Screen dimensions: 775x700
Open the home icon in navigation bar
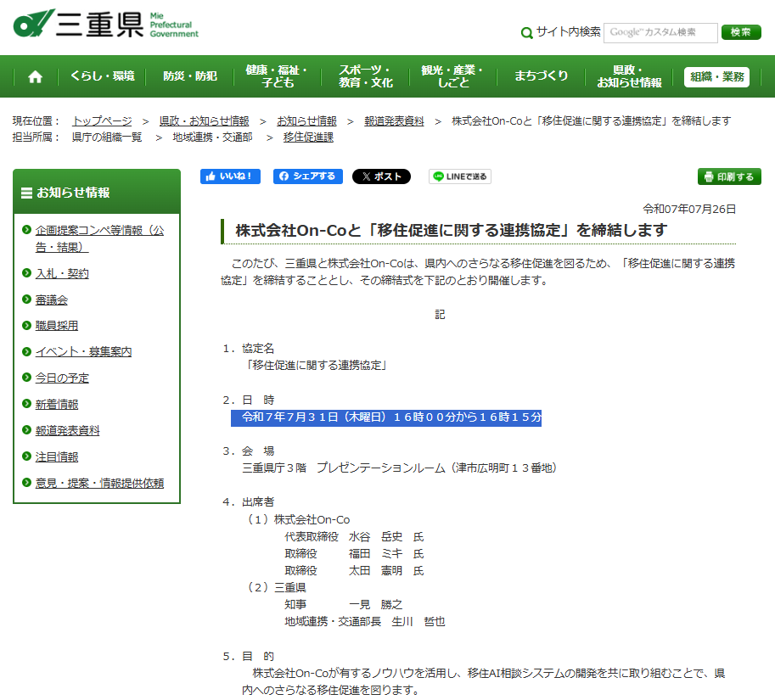[35, 76]
